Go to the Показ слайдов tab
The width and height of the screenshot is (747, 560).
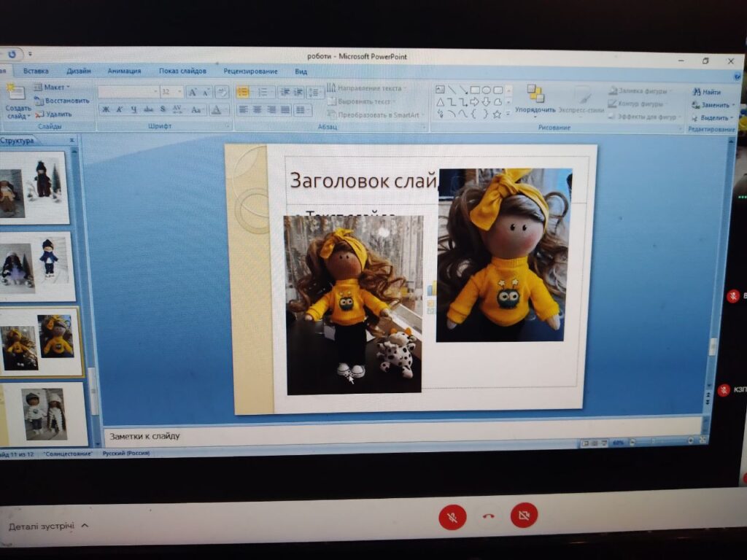coord(182,71)
